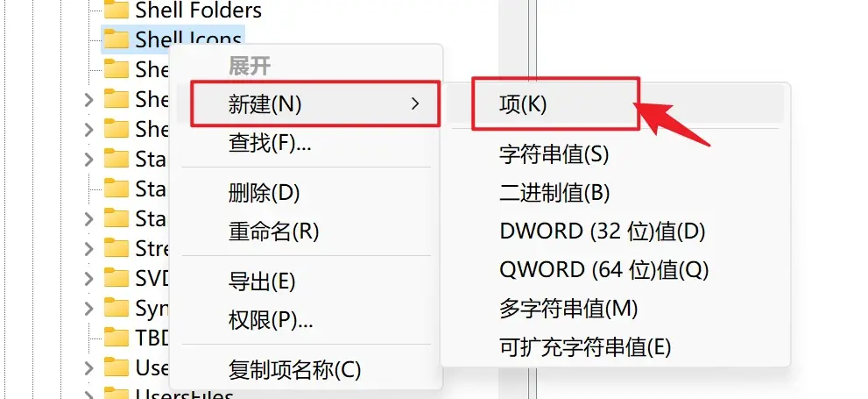
Task: Expand the Syn tree node chevron
Action: [x=88, y=308]
